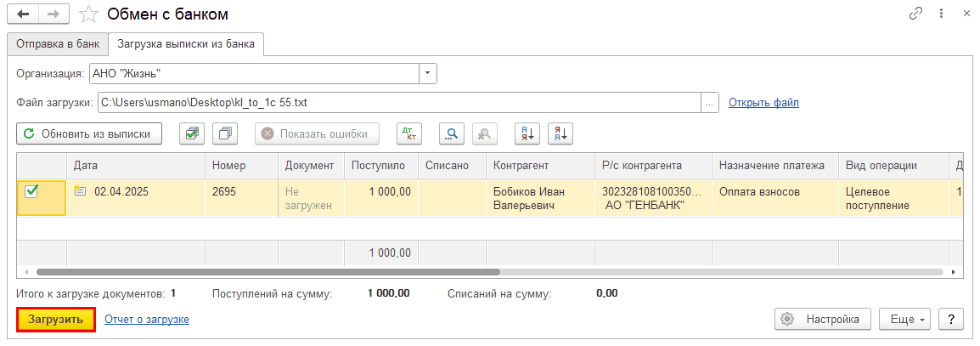980x346 pixels.
Task: Check all rows with select-all icon
Action: (193, 133)
